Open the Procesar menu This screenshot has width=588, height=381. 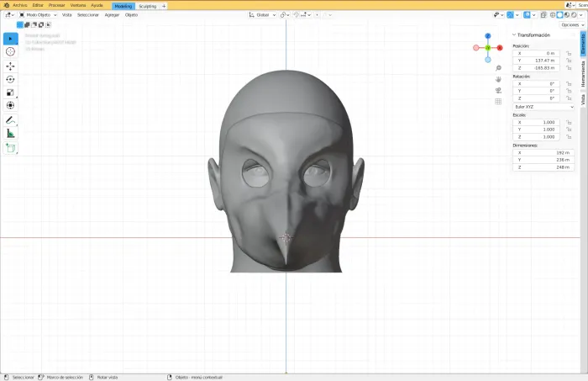56,5
